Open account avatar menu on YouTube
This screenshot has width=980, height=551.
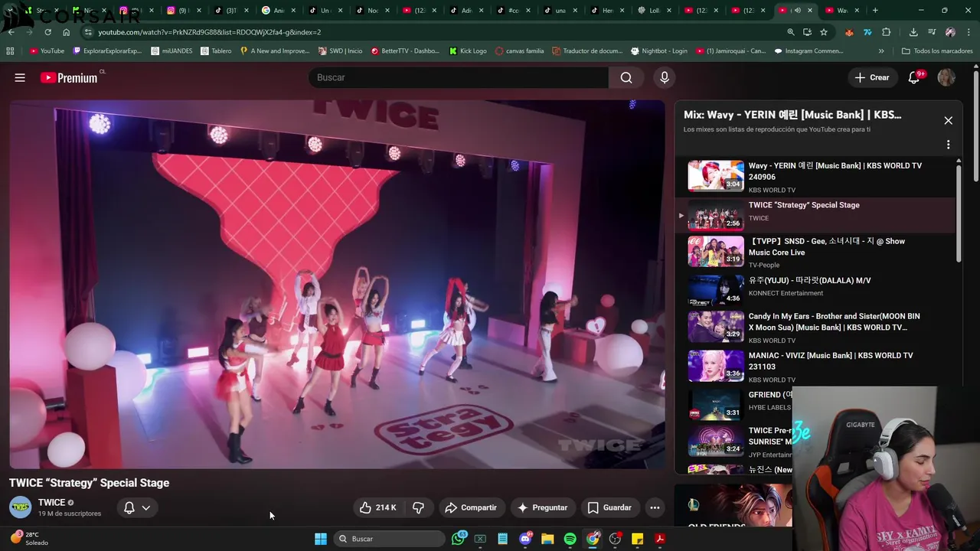(x=947, y=77)
